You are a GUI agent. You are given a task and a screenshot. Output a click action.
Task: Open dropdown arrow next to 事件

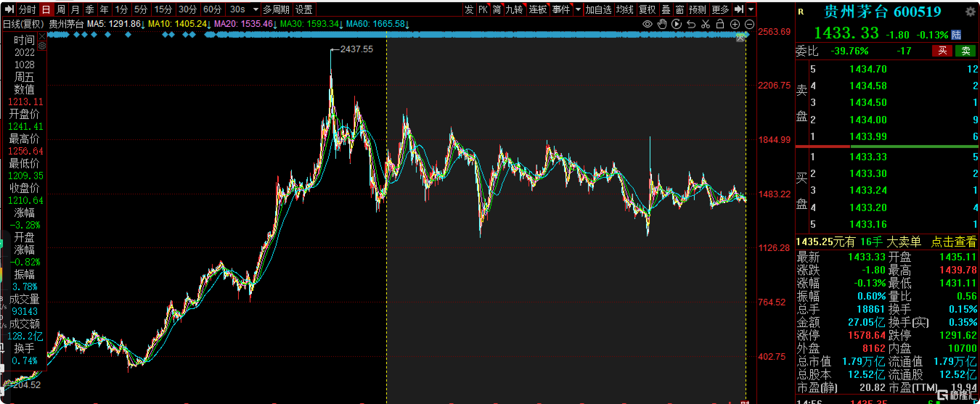(578, 9)
